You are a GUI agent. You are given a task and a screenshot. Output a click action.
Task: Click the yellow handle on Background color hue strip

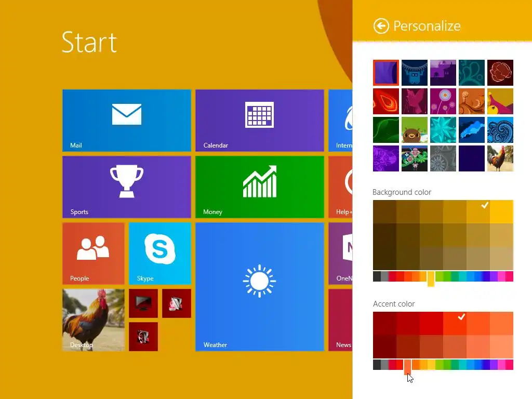(431, 278)
